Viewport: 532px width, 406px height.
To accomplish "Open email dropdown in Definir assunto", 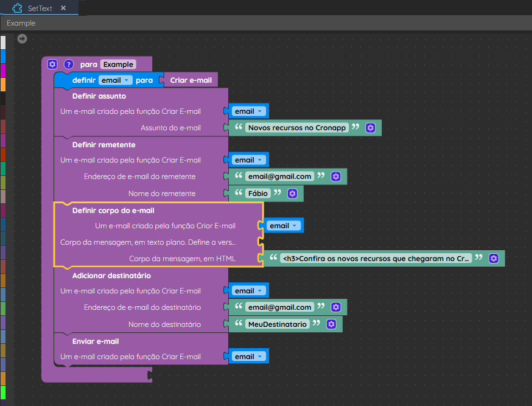I will (x=249, y=111).
